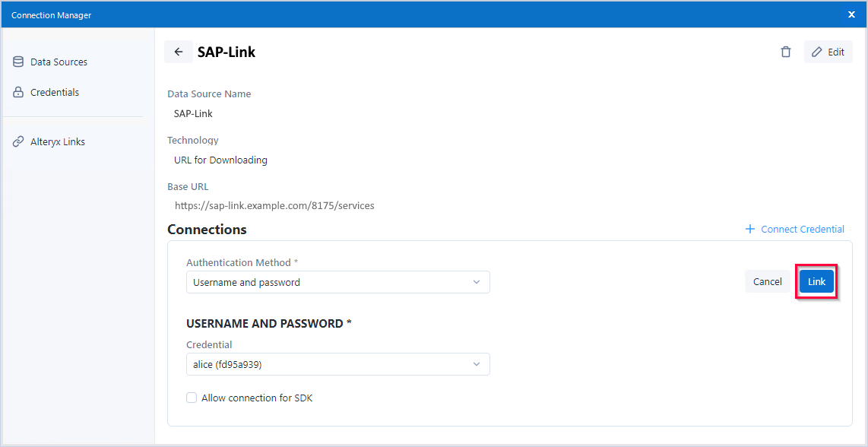The height and width of the screenshot is (447, 868).
Task: Click the chain-link icon beside Alteryx Links
Action: 18,142
